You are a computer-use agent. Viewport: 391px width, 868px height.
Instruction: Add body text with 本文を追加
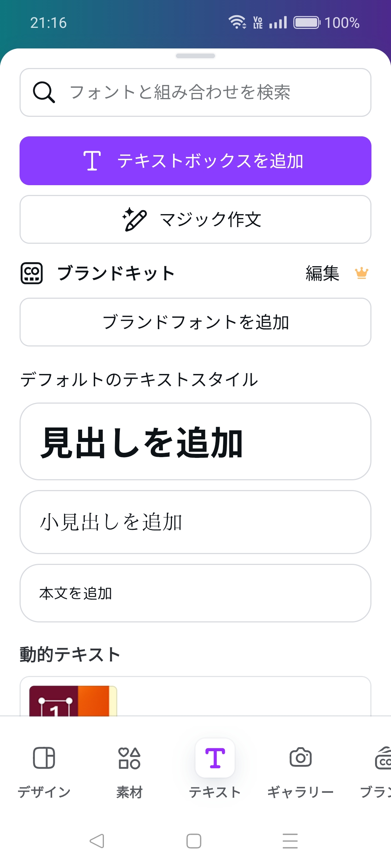pyautogui.click(x=195, y=593)
